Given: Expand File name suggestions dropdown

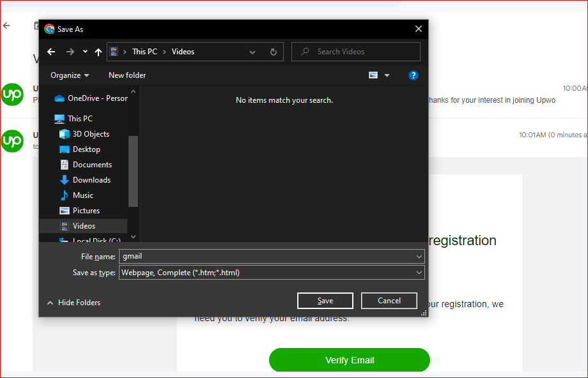Looking at the screenshot, I should (419, 257).
